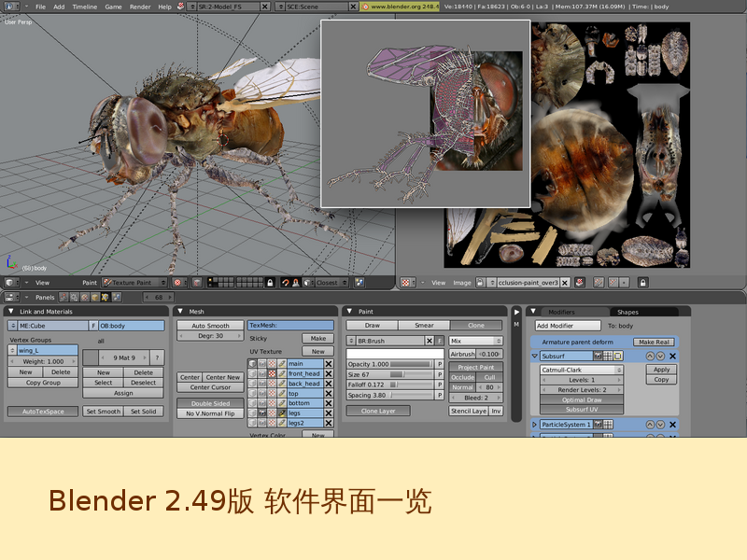Remove the ParticleSystem 1 modifier

pyautogui.click(x=672, y=425)
